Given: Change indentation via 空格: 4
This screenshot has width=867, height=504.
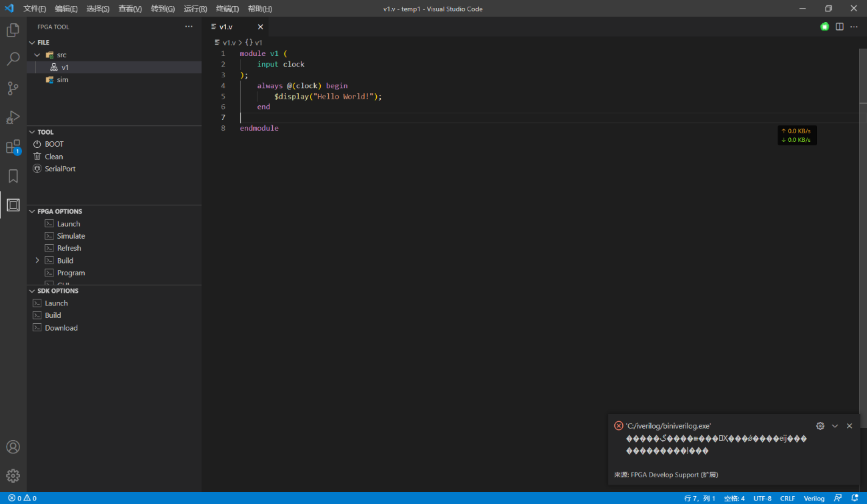Looking at the screenshot, I should click(734, 498).
